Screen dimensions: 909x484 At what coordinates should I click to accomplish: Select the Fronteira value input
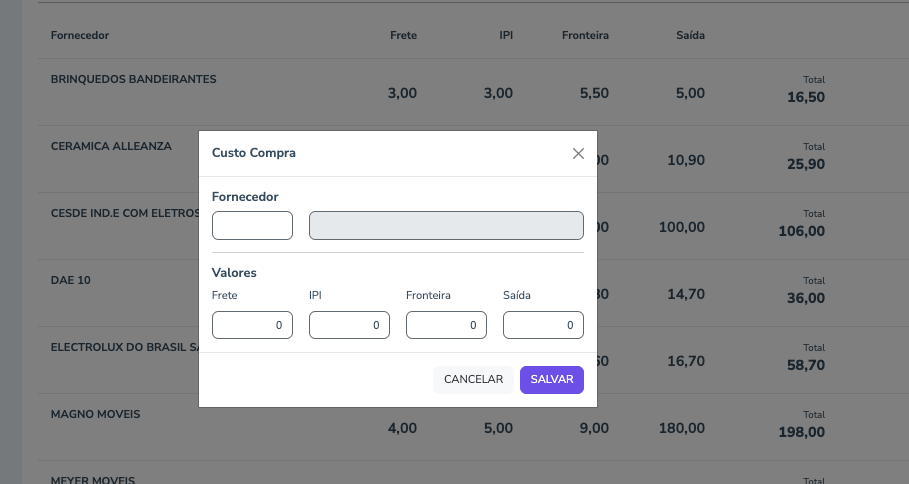pyautogui.click(x=446, y=325)
